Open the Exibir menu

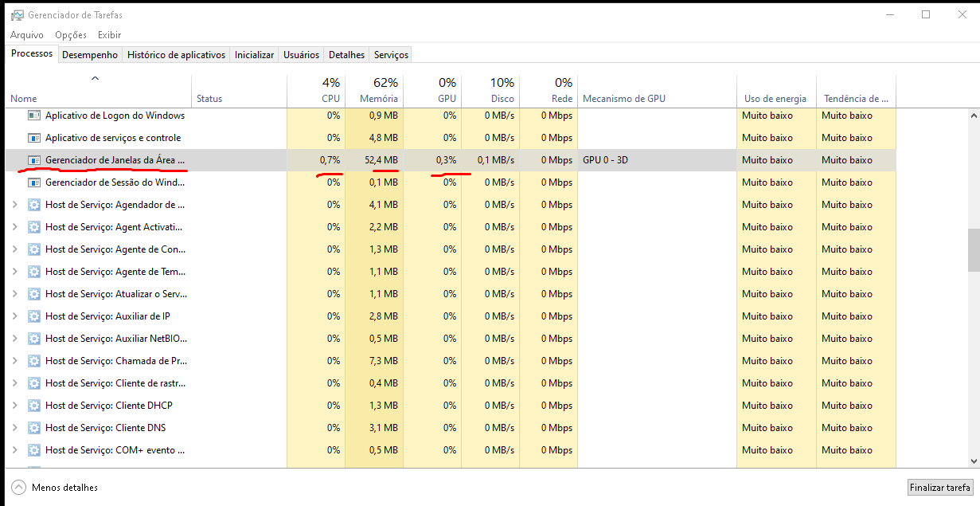click(110, 35)
